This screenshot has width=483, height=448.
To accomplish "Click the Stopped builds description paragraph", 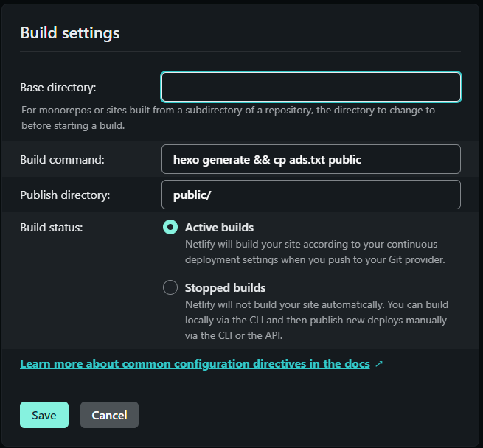I will coord(316,320).
